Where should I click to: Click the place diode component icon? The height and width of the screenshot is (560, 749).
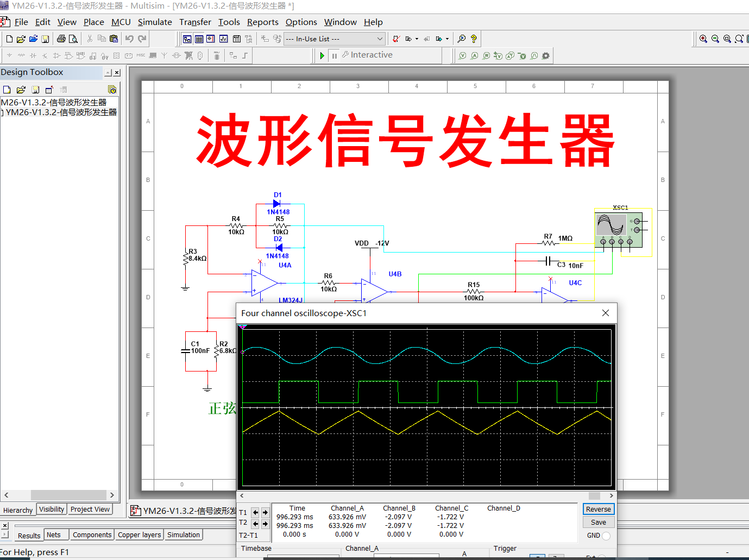(x=34, y=55)
